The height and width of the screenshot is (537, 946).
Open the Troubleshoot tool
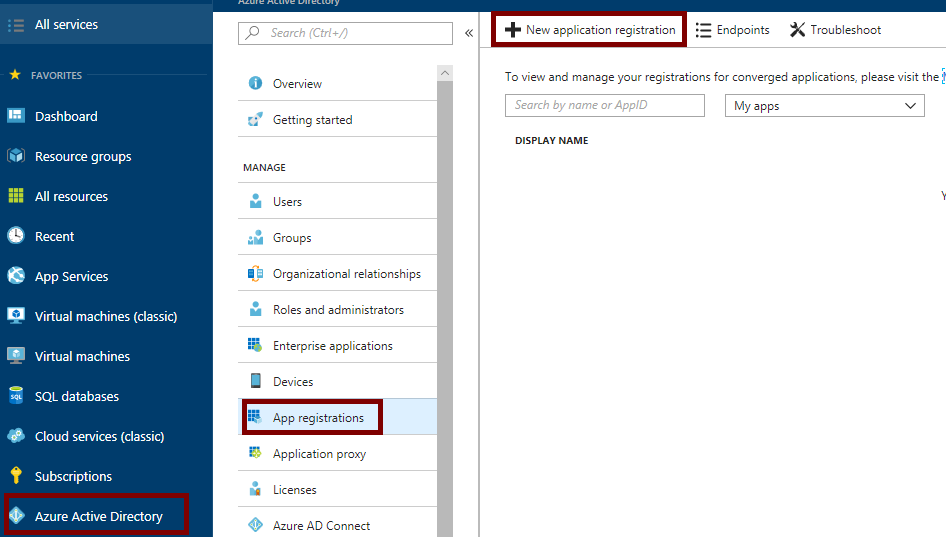click(x=835, y=30)
